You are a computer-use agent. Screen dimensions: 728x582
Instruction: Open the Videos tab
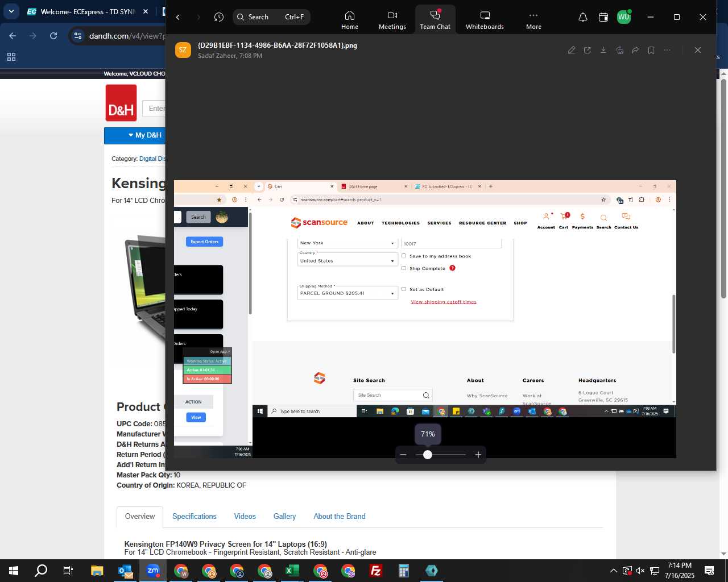(x=245, y=517)
